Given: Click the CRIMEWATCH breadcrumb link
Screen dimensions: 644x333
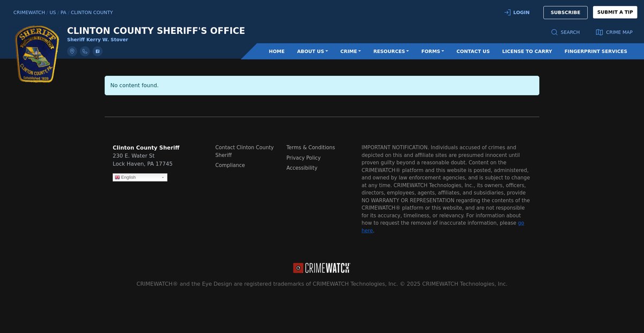Looking at the screenshot, I should tap(29, 12).
